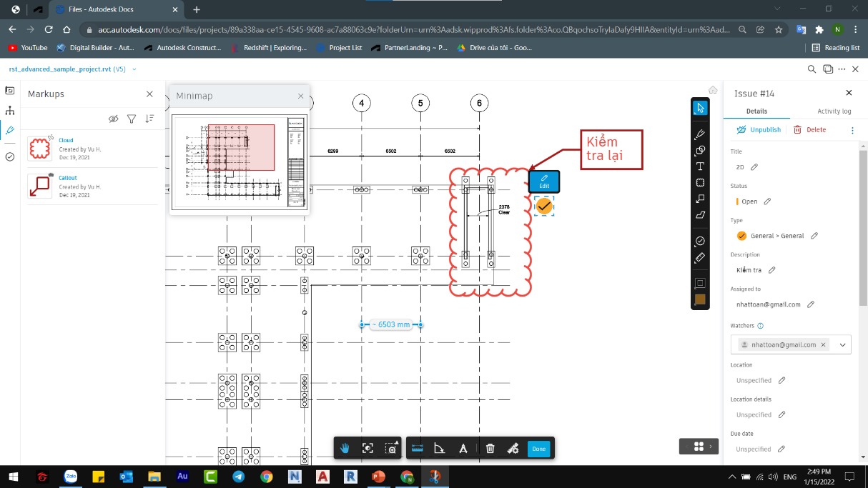868x488 pixels.
Task: Select the callout markup tool in toolbar
Action: click(700, 199)
